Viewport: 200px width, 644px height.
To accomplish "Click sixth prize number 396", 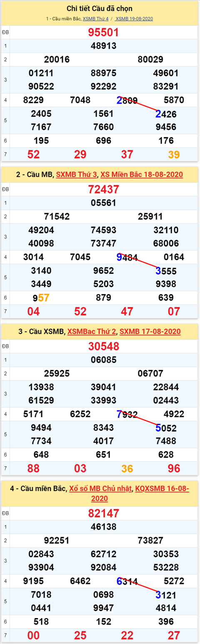I will point(166,622).
